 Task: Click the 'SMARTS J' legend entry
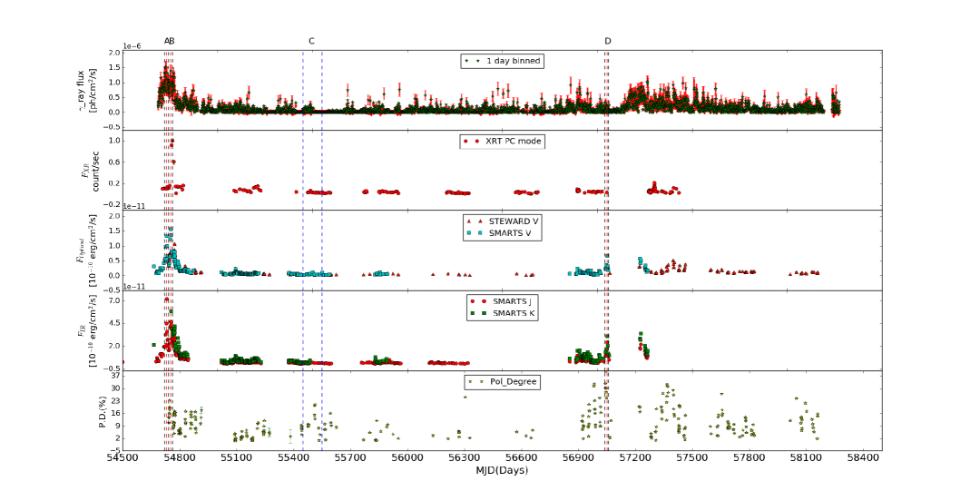pyautogui.click(x=511, y=301)
